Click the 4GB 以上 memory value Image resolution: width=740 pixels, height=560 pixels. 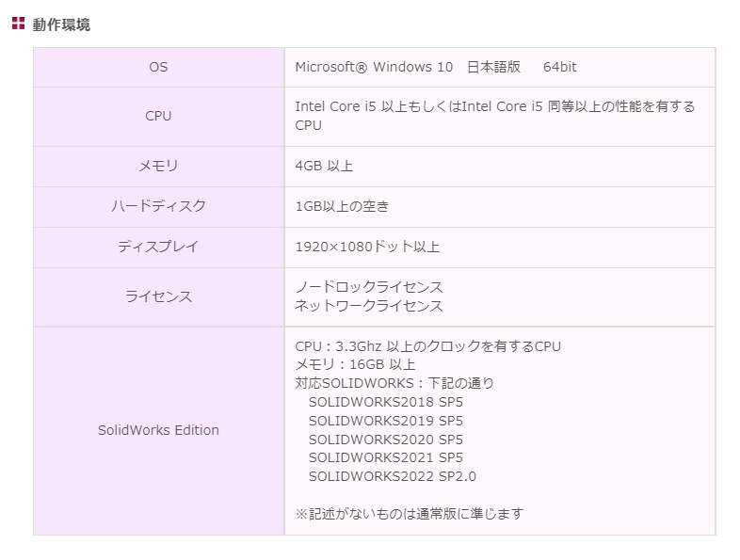pyautogui.click(x=324, y=166)
